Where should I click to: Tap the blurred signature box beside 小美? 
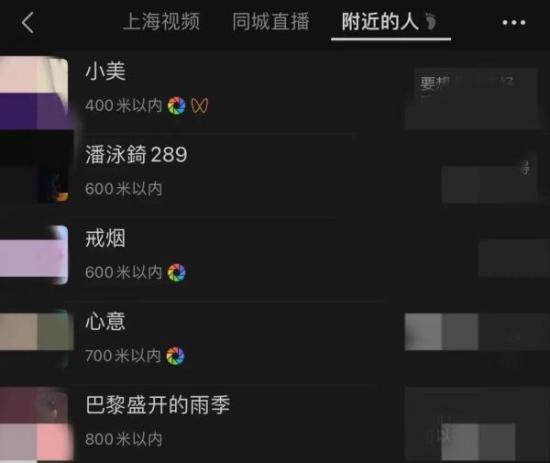[x=471, y=99]
